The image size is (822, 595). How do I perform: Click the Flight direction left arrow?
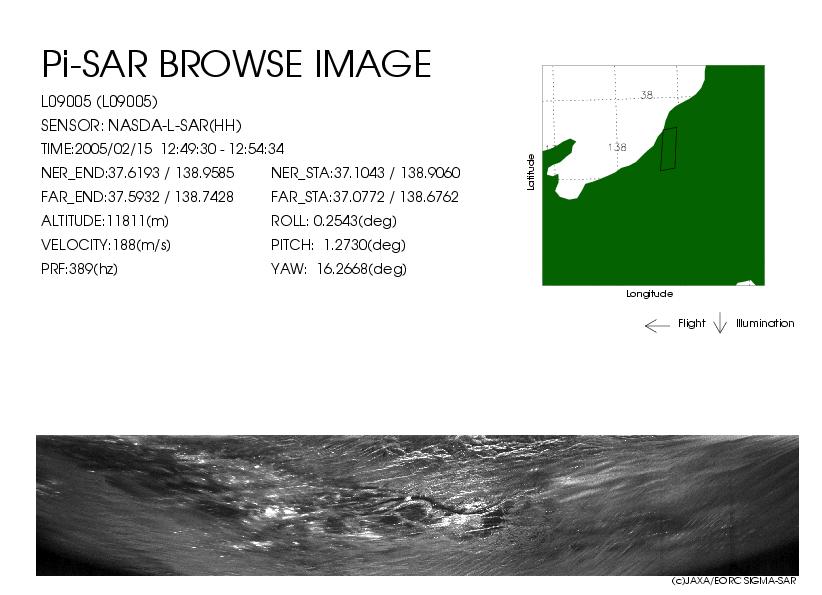[x=657, y=326]
